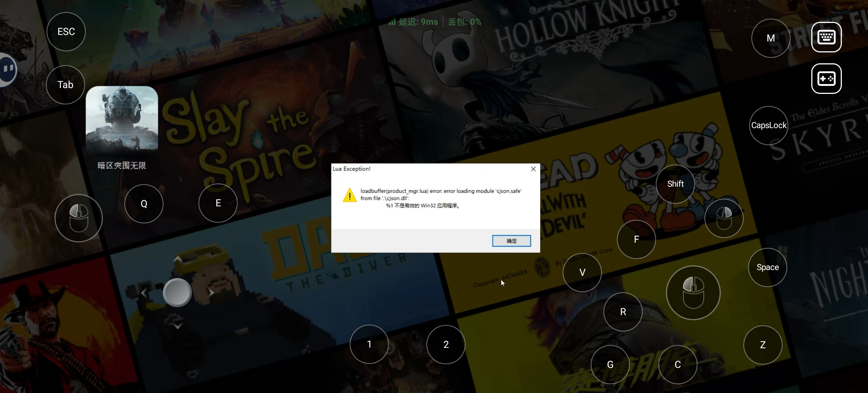Click the yellow warning icon in the dialog
The width and height of the screenshot is (868, 393).
tap(350, 195)
